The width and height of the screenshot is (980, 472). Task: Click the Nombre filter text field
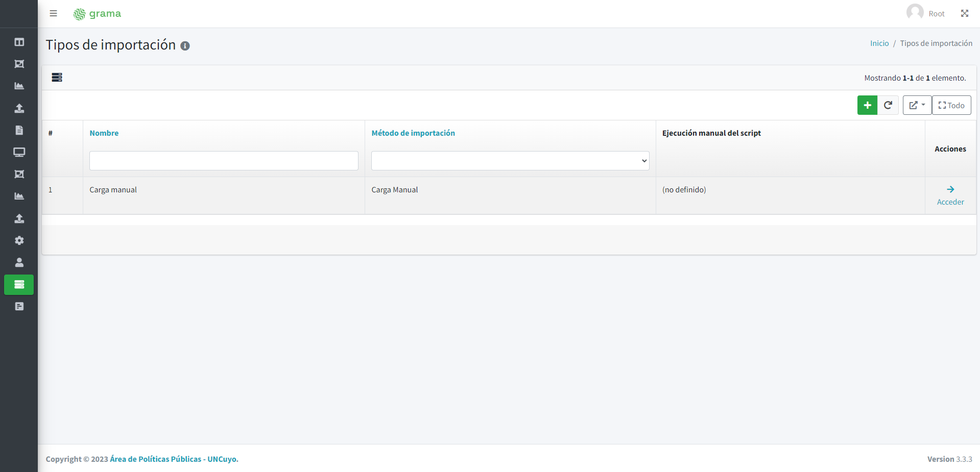pyautogui.click(x=223, y=161)
